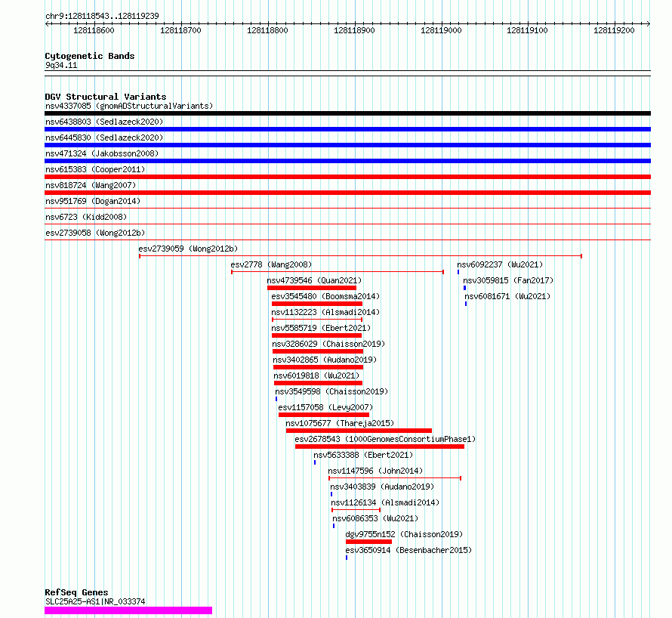The image size is (672, 618).
Task: Click the Cytogenetic Bands track title
Action: click(x=90, y=56)
